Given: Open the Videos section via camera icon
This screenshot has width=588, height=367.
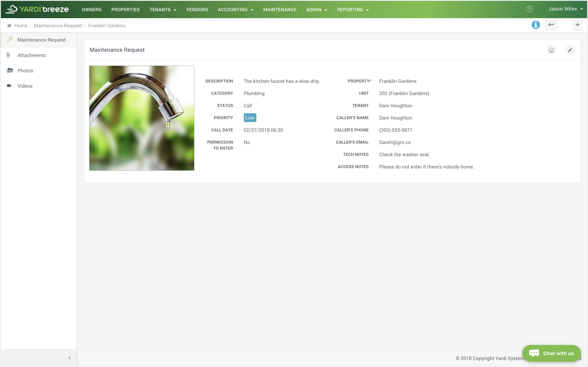Looking at the screenshot, I should [9, 86].
